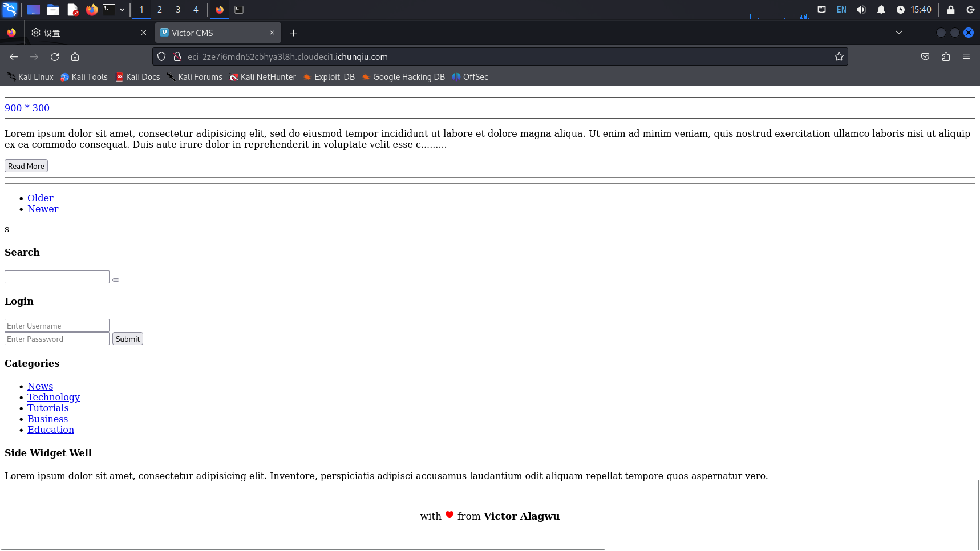
Task: Click the logout icon in the system tray
Action: [x=970, y=10]
